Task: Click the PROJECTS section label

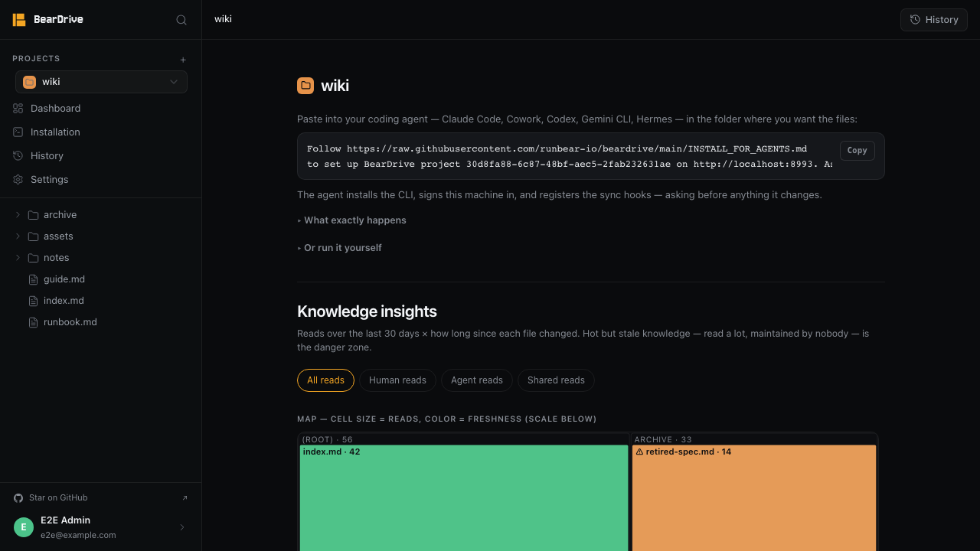Action: (x=36, y=59)
